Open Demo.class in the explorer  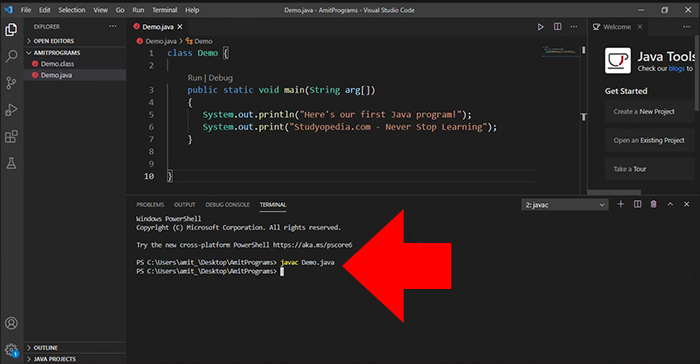pyautogui.click(x=75, y=64)
